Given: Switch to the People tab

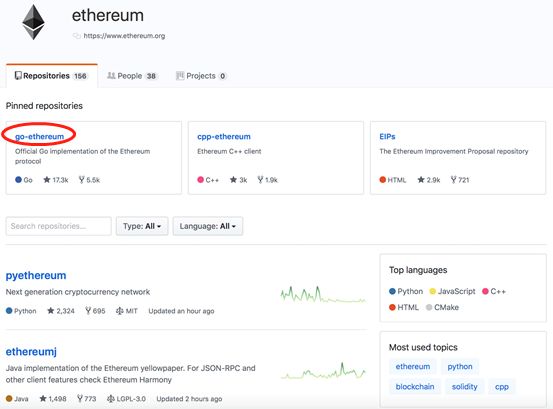Looking at the screenshot, I should pos(132,76).
